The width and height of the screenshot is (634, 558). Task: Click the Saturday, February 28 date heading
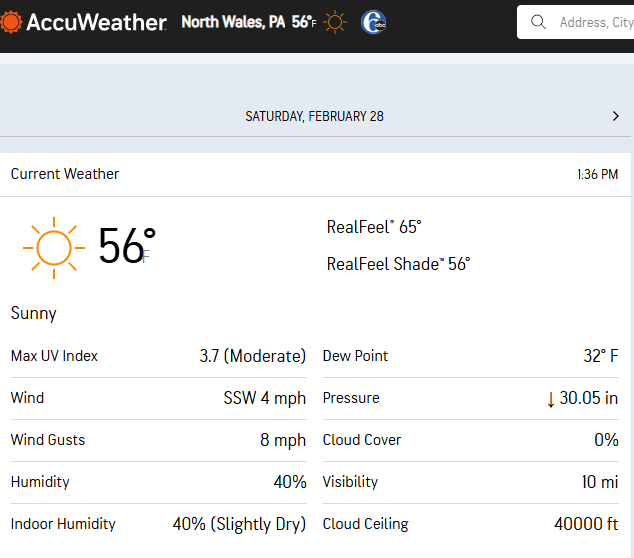point(314,116)
